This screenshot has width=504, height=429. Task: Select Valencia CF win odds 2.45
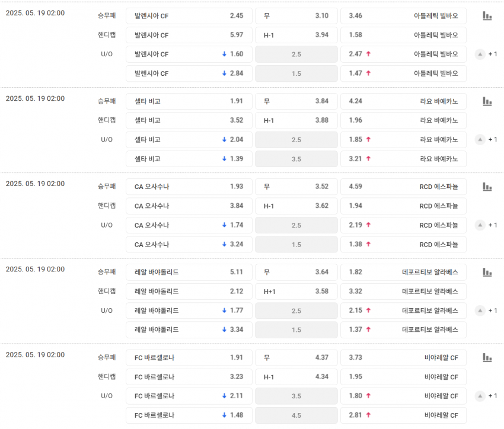(x=189, y=16)
